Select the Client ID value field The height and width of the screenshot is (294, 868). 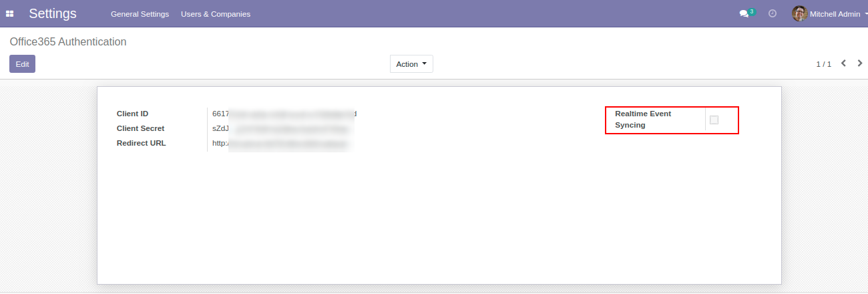point(284,114)
